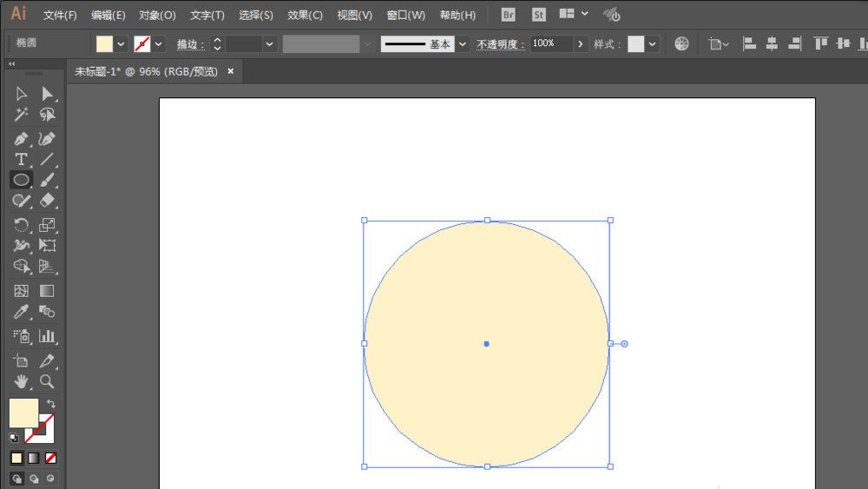Click the large fill color swatch in toolbox
The image size is (868, 489).
tap(23, 413)
